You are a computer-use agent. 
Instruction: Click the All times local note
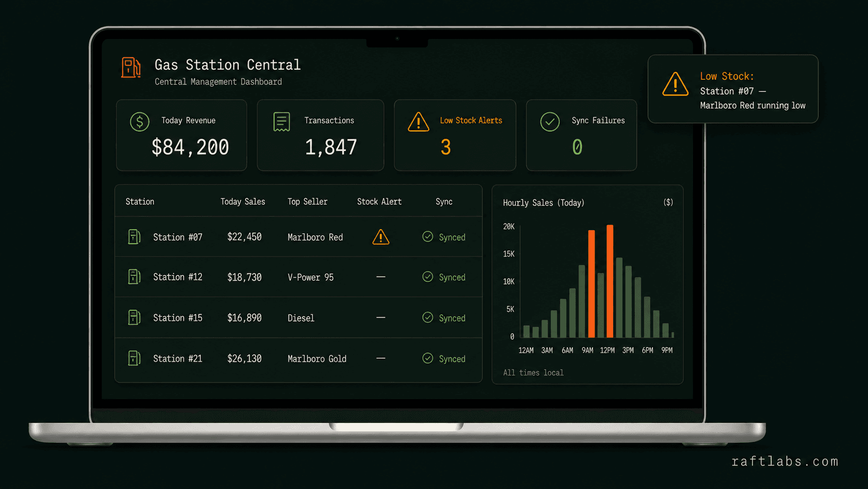(x=533, y=373)
